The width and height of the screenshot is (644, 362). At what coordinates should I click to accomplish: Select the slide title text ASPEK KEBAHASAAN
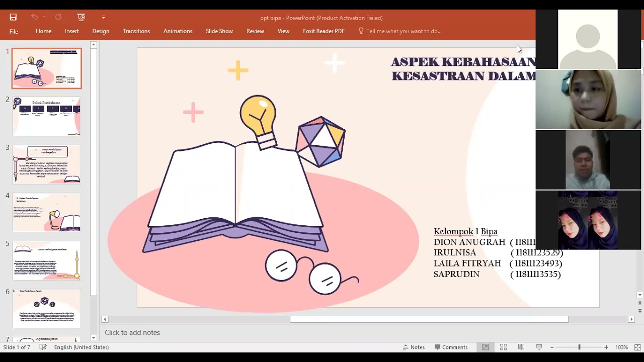click(463, 62)
